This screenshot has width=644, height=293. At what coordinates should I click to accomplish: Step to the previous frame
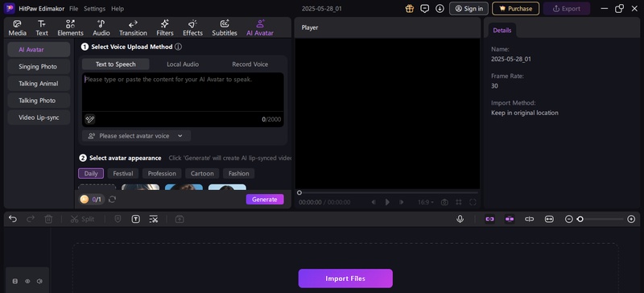click(x=374, y=202)
